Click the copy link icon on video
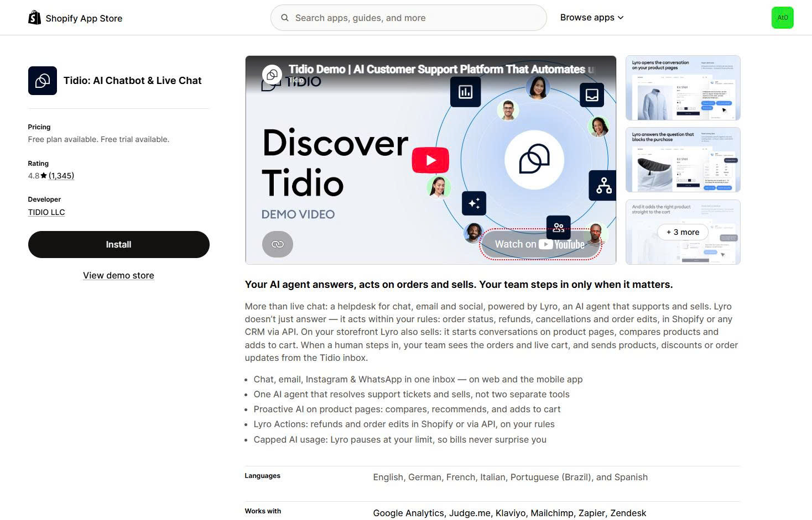The image size is (812, 520). pyautogui.click(x=278, y=244)
